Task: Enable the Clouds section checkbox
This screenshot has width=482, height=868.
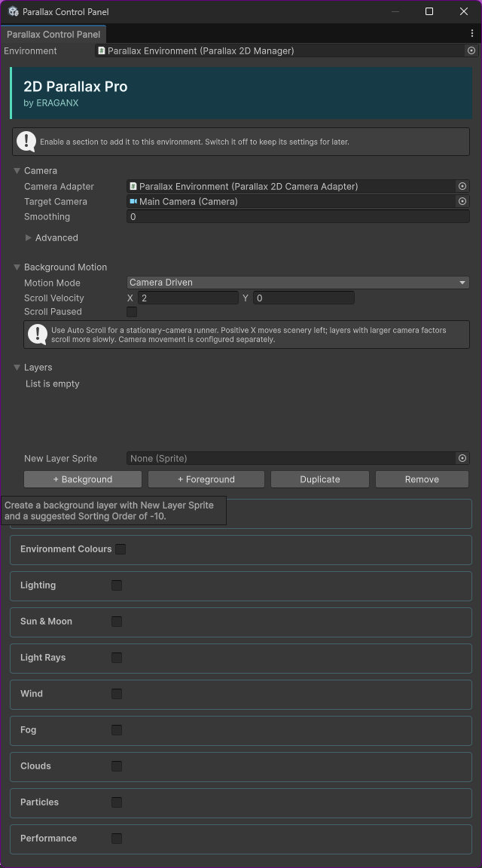Action: click(x=117, y=766)
